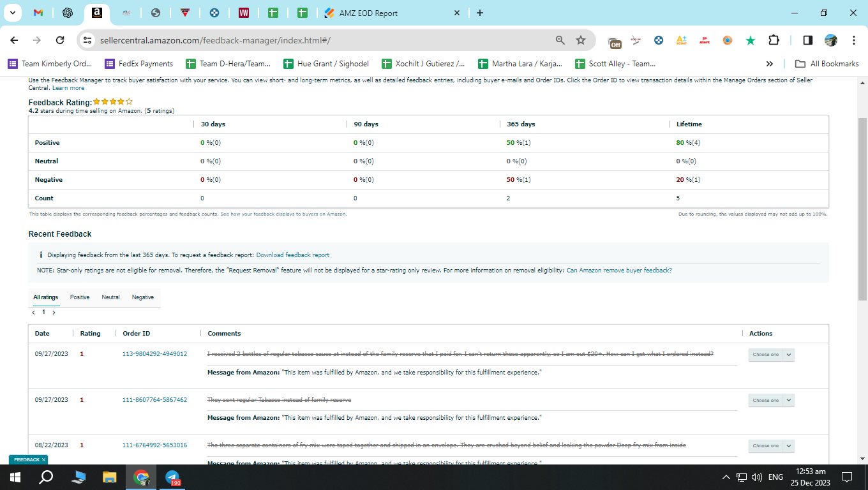Filter feedback by the Positive tab

coord(80,297)
